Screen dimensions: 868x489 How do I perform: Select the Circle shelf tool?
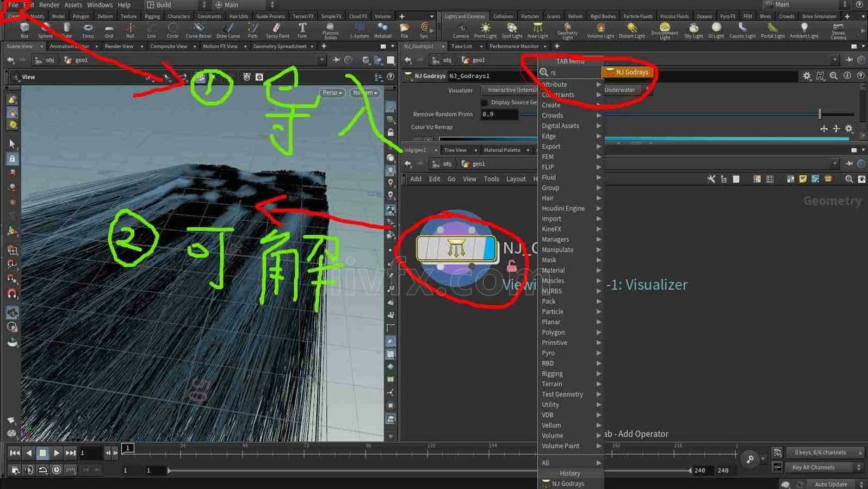pos(172,30)
